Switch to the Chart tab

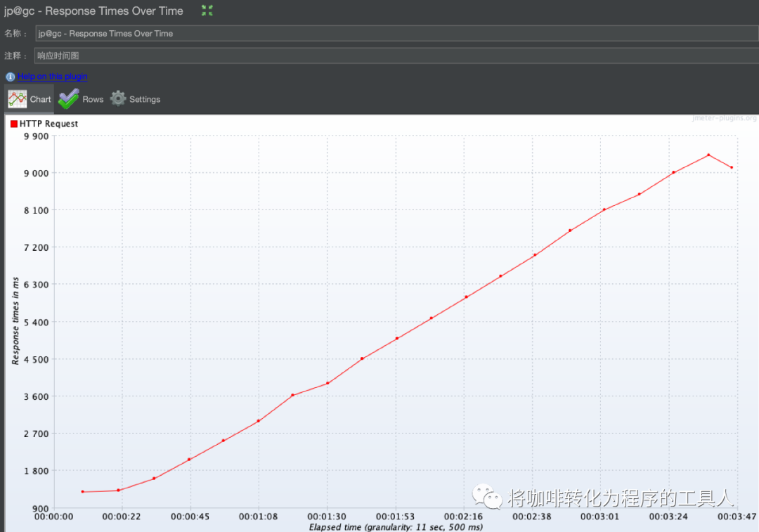(x=29, y=99)
